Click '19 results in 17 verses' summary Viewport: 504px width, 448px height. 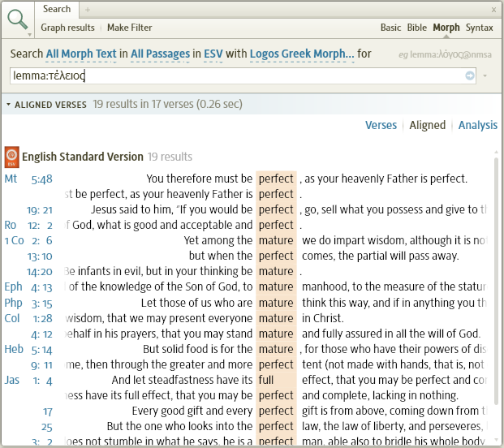pyautogui.click(x=167, y=104)
